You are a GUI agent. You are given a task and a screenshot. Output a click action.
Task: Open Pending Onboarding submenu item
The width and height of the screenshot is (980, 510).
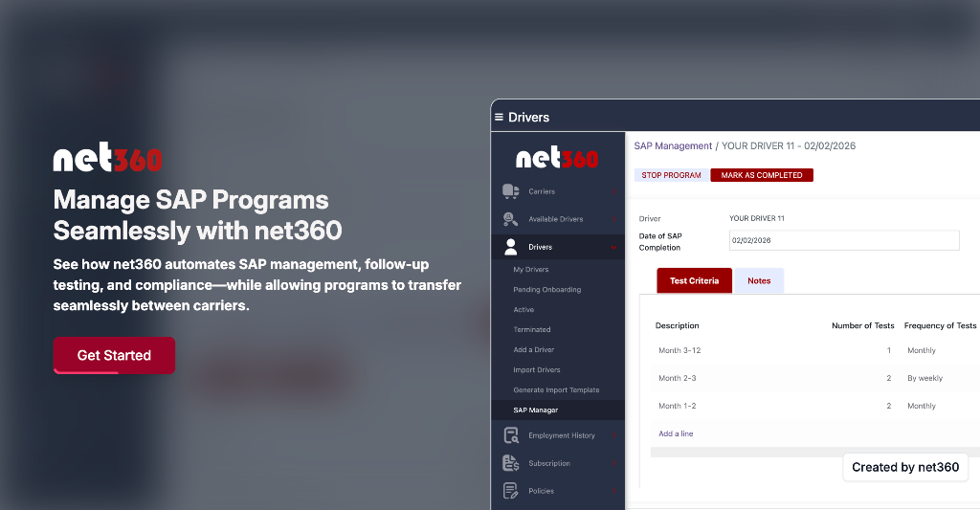point(546,289)
